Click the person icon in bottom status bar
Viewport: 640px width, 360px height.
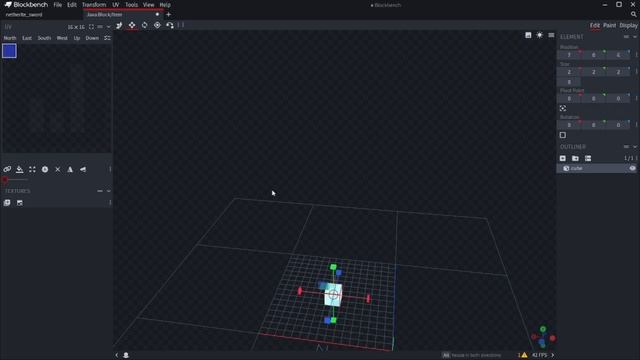point(126,355)
